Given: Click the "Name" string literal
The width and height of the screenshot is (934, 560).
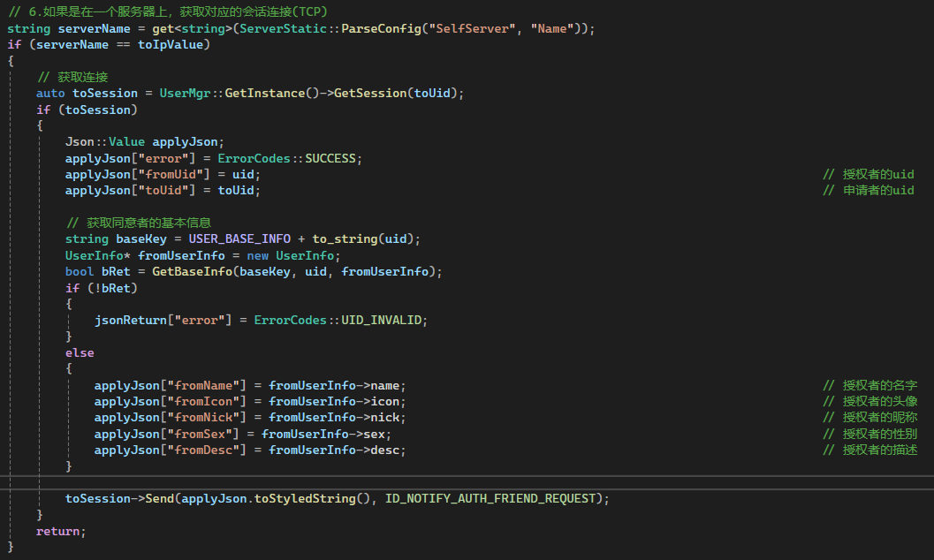Looking at the screenshot, I should point(552,28).
